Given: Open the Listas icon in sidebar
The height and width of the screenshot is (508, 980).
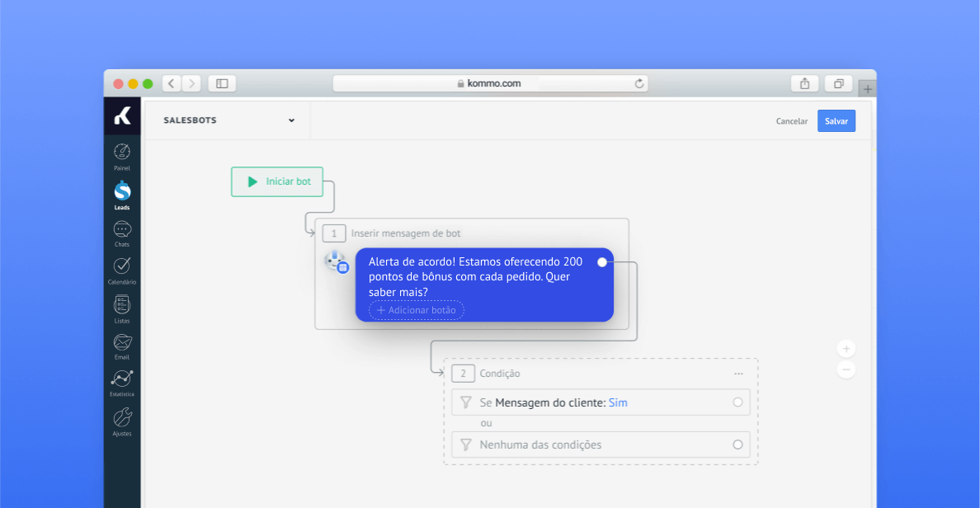Looking at the screenshot, I should pyautogui.click(x=122, y=305).
